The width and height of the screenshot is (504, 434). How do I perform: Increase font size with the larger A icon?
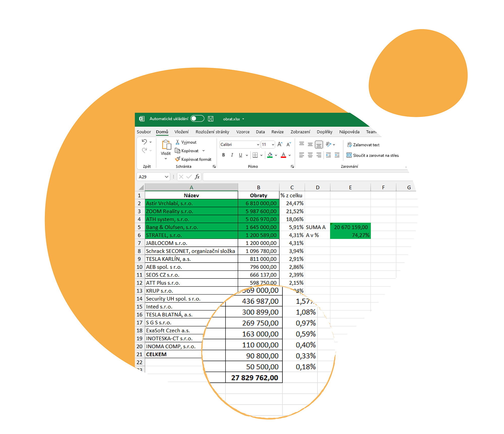point(280,144)
